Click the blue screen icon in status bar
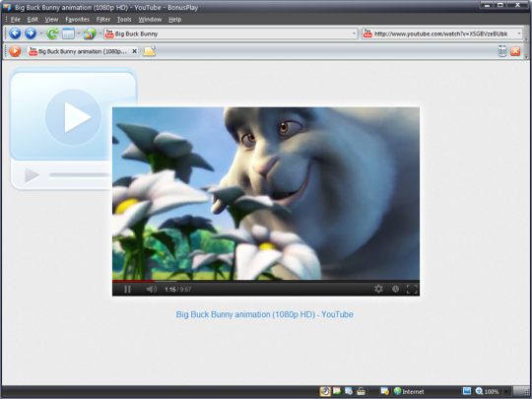 pyautogui.click(x=467, y=391)
